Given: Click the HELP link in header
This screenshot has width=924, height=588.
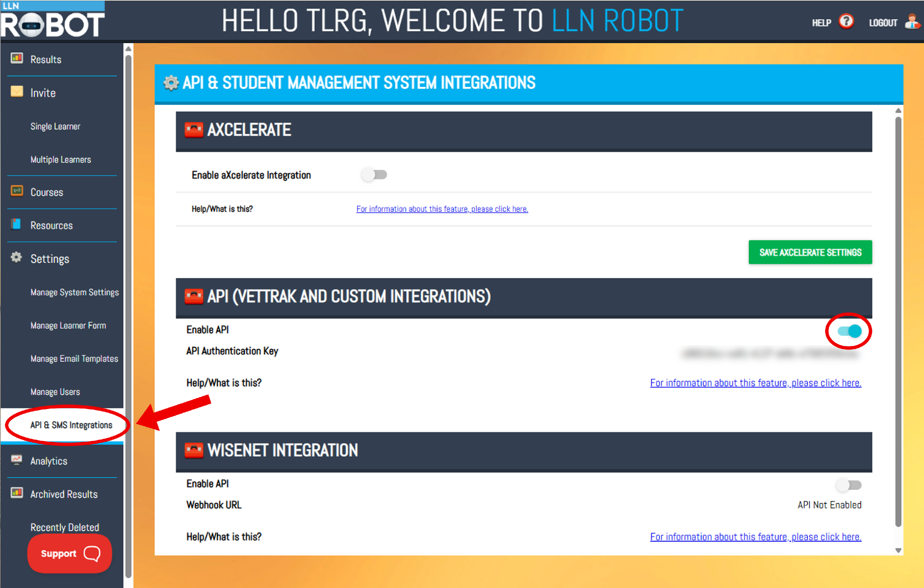Looking at the screenshot, I should click(x=821, y=23).
